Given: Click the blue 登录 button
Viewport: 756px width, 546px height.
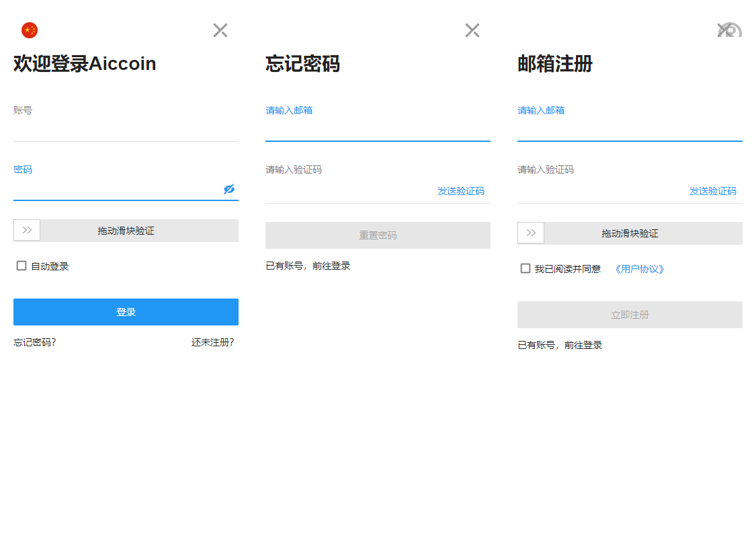Looking at the screenshot, I should tap(126, 312).
